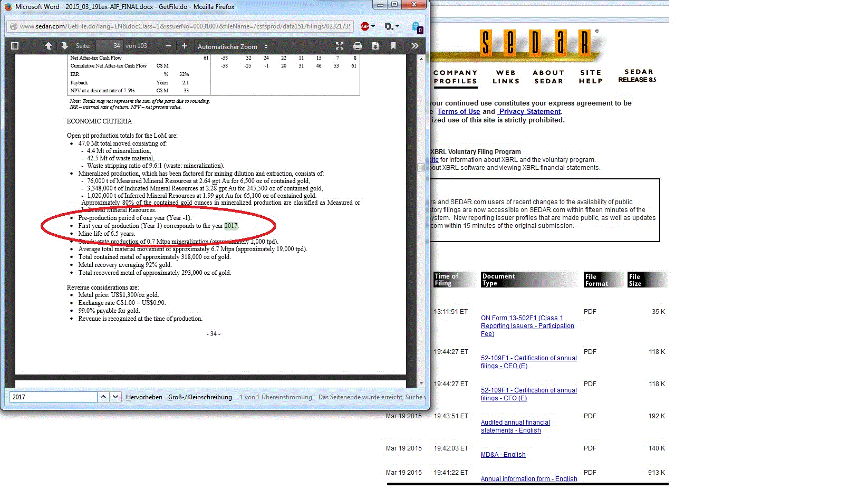Screen dimensions: 868x489
Task: Click the 'von 103' page count label
Action: (136, 46)
